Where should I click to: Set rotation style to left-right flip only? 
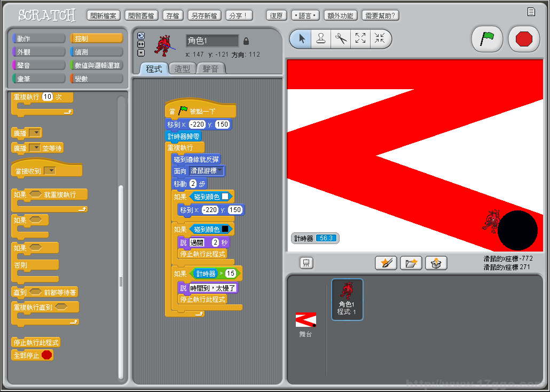point(141,44)
